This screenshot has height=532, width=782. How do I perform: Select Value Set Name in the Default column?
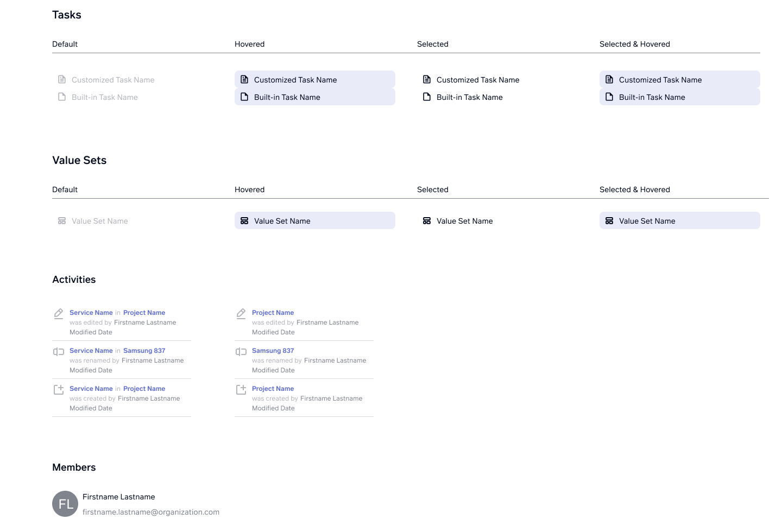[x=100, y=221]
